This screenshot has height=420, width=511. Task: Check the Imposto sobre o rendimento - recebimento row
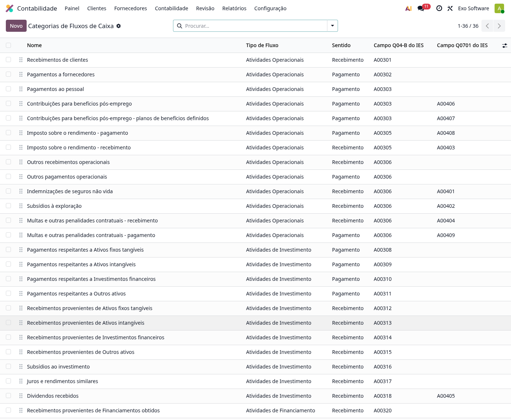[8, 147]
